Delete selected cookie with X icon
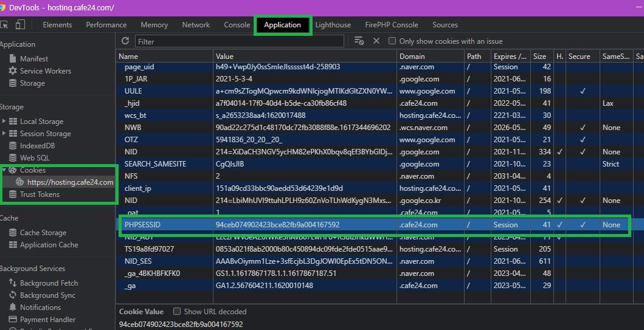This screenshot has width=644, height=330. pyautogui.click(x=376, y=41)
